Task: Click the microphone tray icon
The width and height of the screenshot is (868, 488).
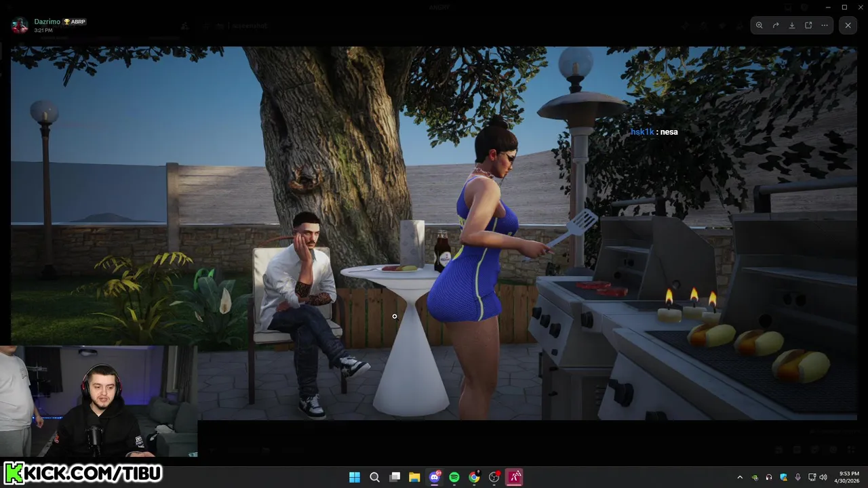Action: [798, 477]
